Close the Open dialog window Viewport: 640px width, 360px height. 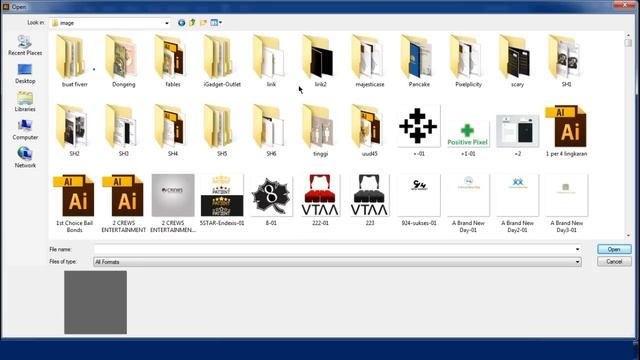pyautogui.click(x=624, y=5)
